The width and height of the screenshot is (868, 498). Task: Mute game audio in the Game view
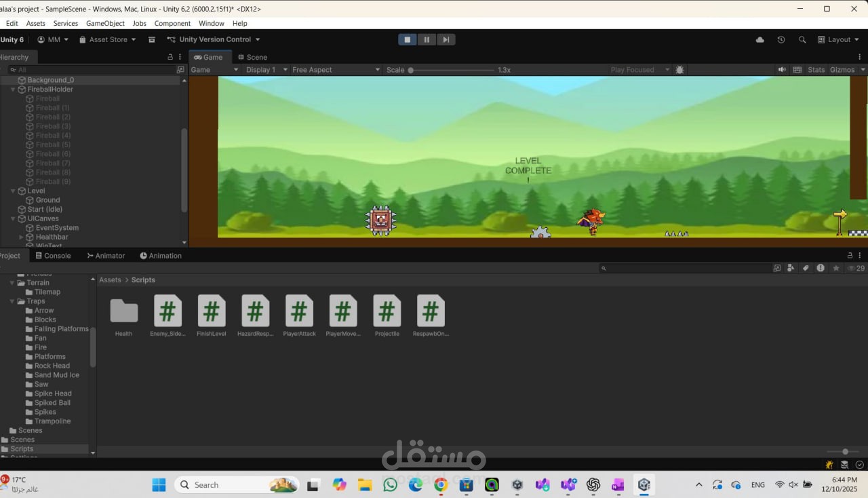coord(781,69)
